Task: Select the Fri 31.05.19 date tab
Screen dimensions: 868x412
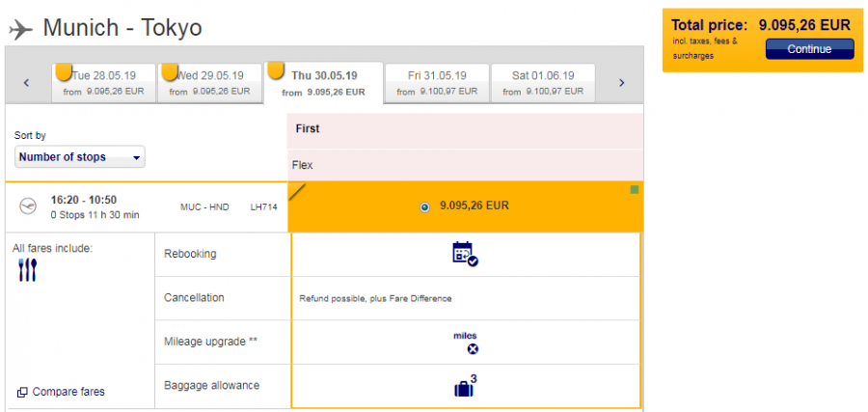Action: [x=436, y=83]
